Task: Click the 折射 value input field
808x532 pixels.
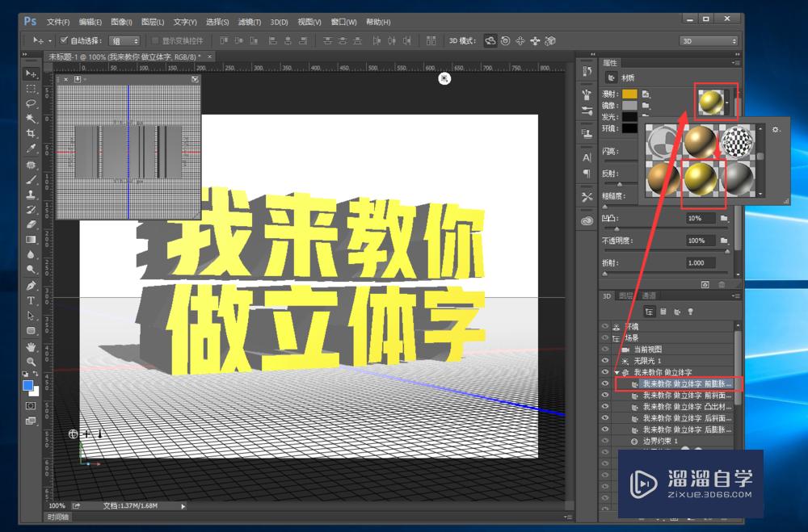Action: (x=701, y=262)
